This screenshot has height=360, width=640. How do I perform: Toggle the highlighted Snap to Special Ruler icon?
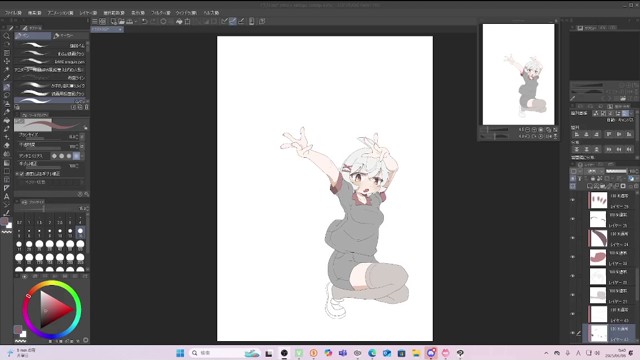point(233,21)
